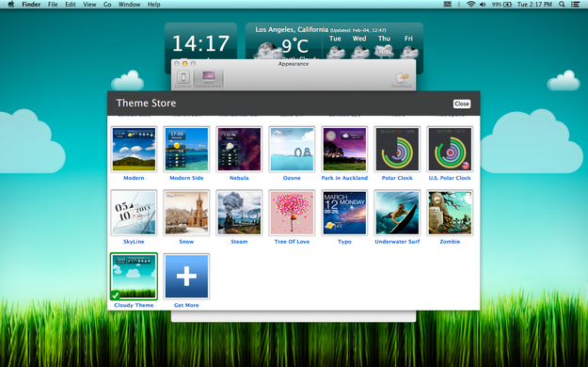Choose the Snow theme thumbnail
The width and height of the screenshot is (588, 367).
click(186, 213)
